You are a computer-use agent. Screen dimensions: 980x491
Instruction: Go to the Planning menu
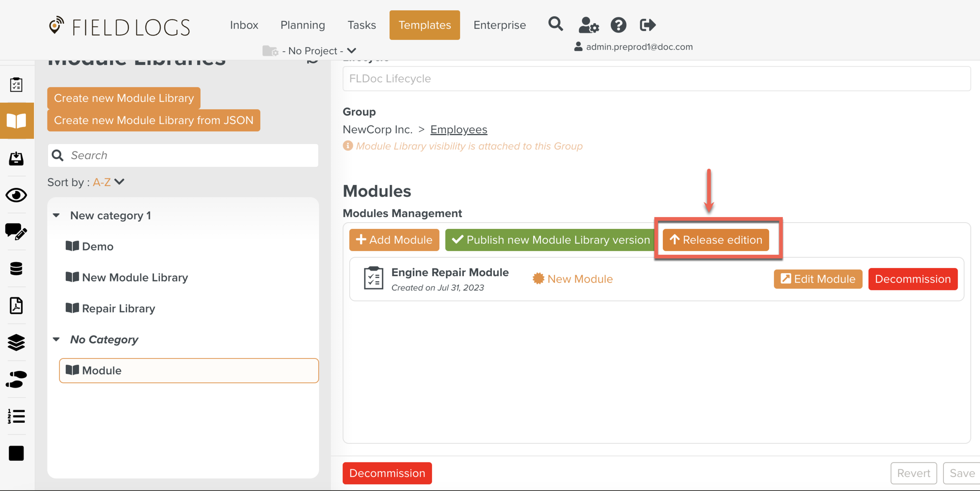click(303, 25)
